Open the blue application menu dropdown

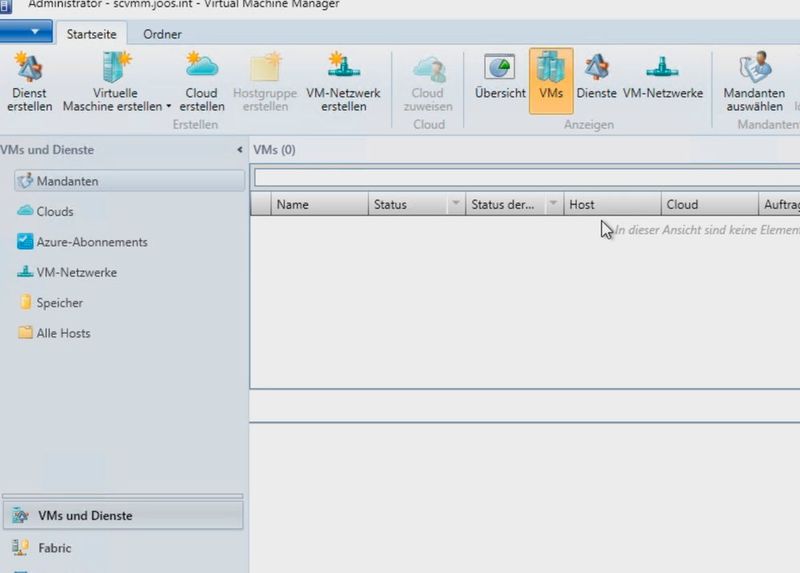tap(26, 33)
